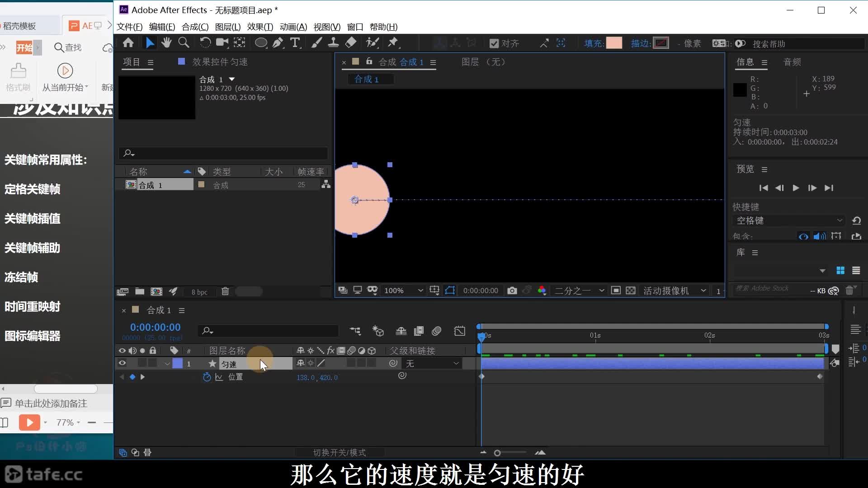
Task: Select the Puppet Pin tool
Action: click(393, 43)
